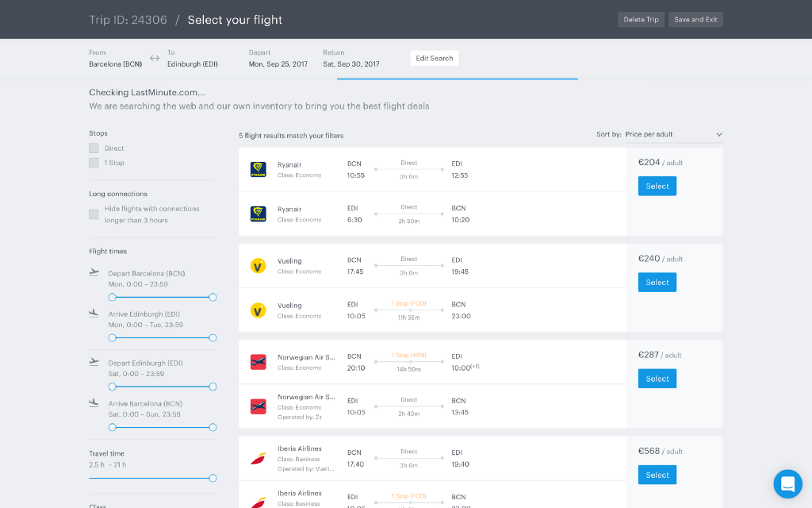This screenshot has height=508, width=812.
Task: Click right handle of Depart Barcelona time slider
Action: point(213,298)
